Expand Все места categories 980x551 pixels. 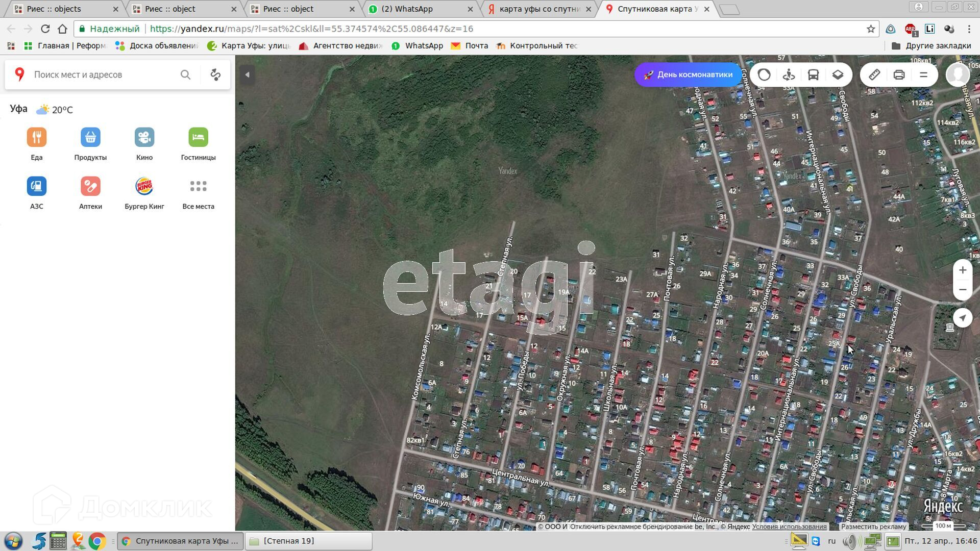[198, 193]
